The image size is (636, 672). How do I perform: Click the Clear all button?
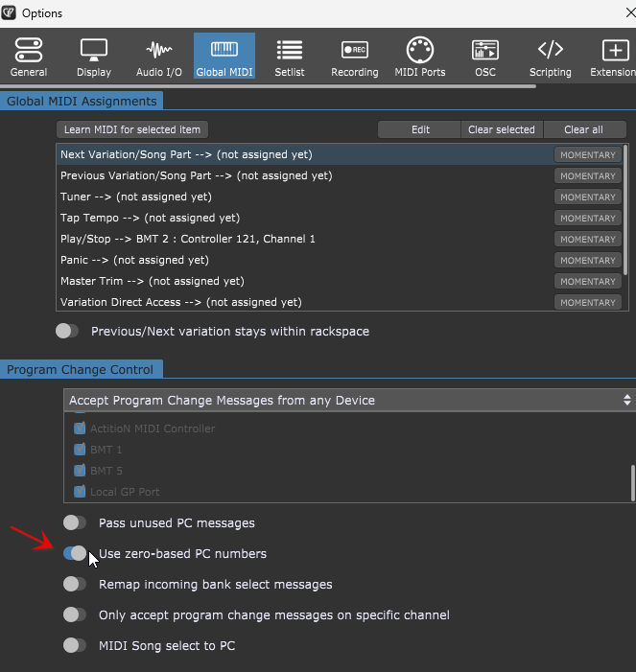click(584, 129)
